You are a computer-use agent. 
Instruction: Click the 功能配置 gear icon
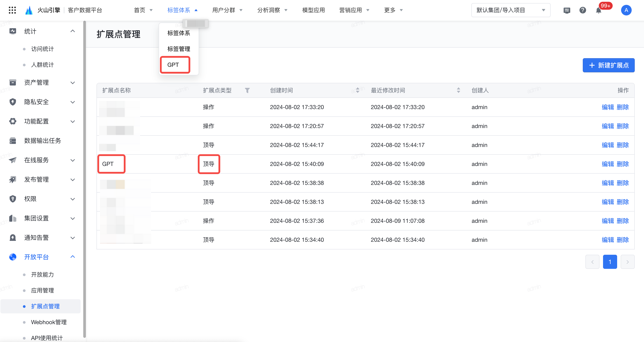[13, 121]
